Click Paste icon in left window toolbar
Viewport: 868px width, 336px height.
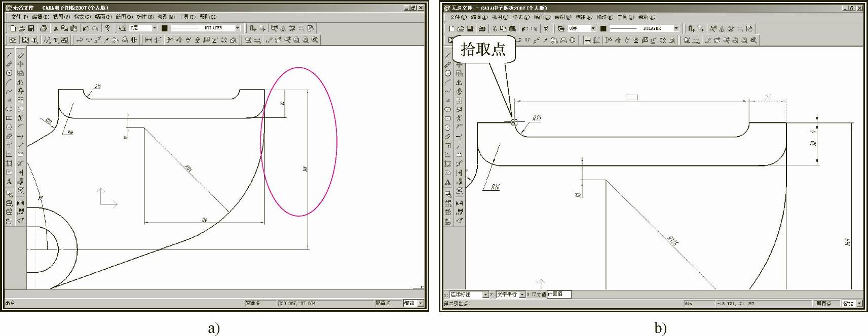(x=74, y=28)
